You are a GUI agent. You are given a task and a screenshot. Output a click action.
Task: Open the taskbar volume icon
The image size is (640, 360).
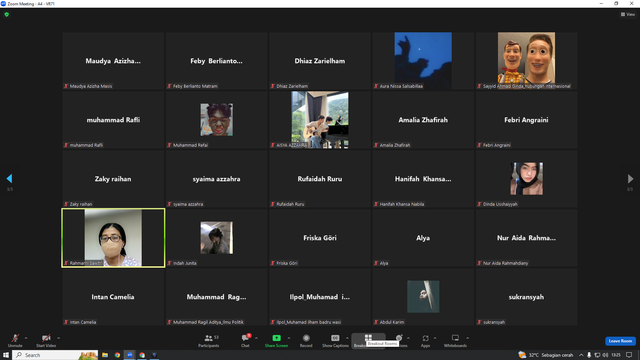pyautogui.click(x=605, y=355)
